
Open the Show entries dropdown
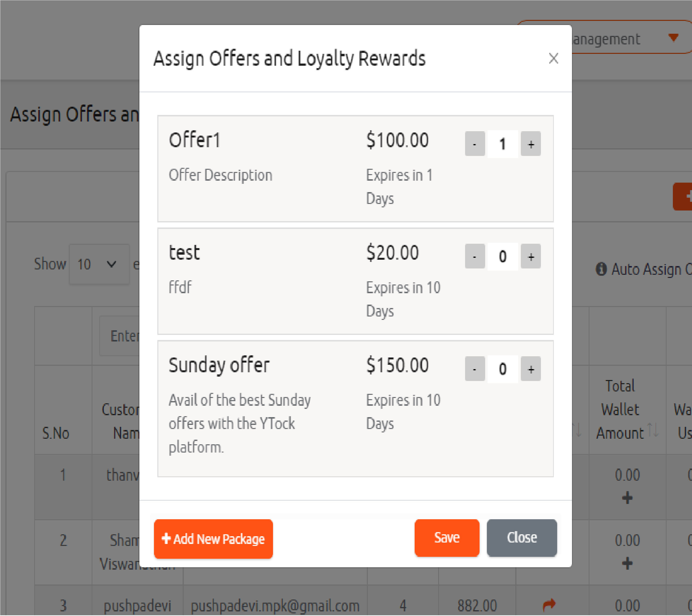[99, 264]
